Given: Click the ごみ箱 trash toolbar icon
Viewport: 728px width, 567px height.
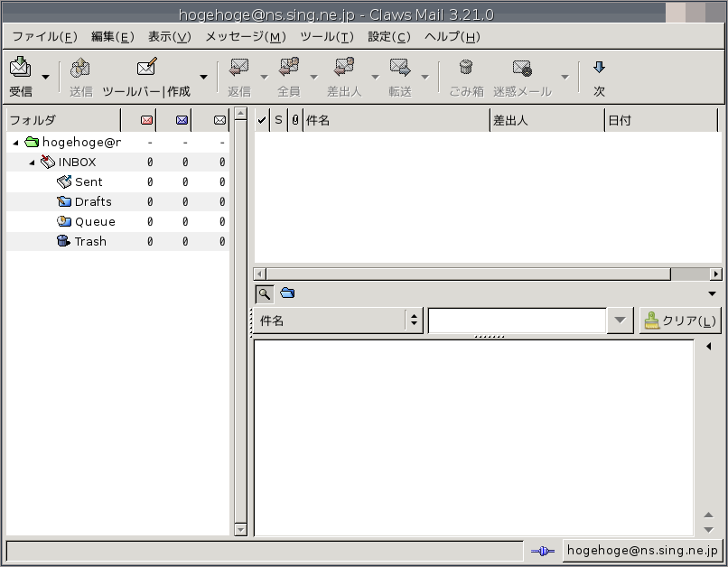Looking at the screenshot, I should tap(466, 68).
